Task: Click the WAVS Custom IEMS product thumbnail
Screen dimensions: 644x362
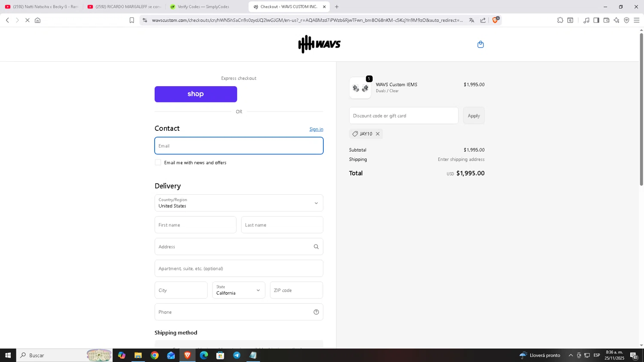Action: coord(360,88)
